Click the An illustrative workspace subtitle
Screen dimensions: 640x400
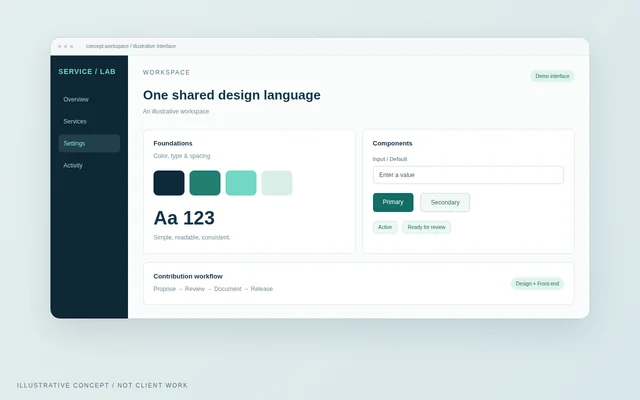(176, 111)
